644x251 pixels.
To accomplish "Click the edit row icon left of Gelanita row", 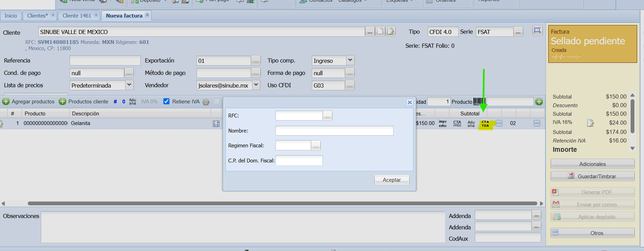I will pyautogui.click(x=1, y=124).
